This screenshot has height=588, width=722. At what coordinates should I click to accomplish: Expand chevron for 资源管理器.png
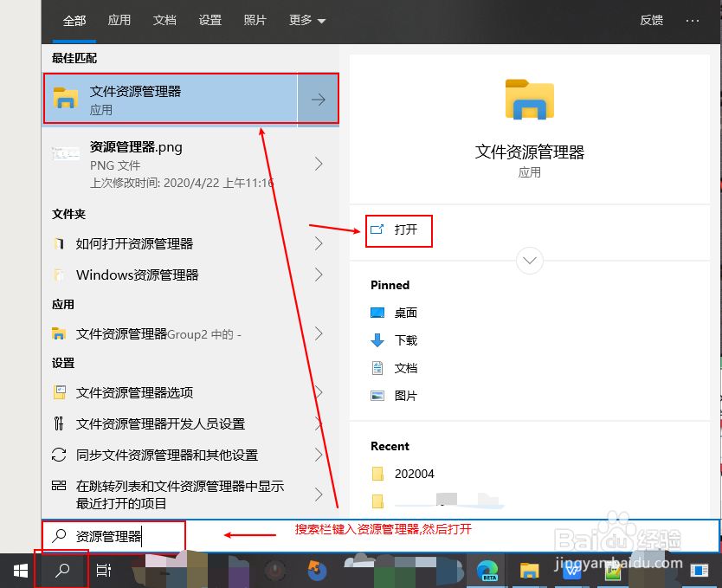[319, 164]
